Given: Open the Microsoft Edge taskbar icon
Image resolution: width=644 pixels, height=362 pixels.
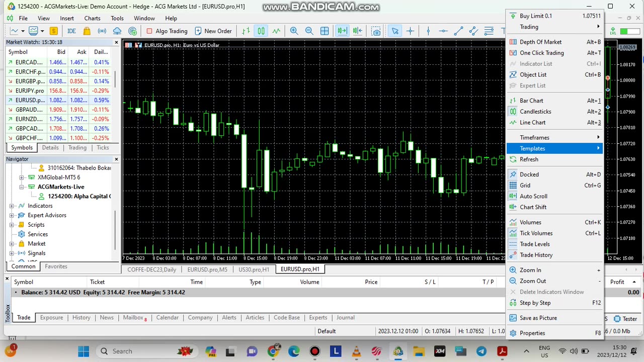Looking at the screenshot, I should (x=294, y=351).
